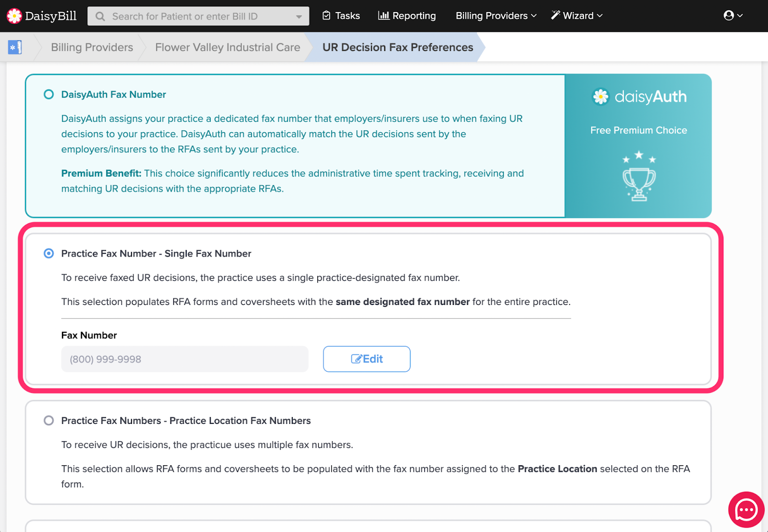Go to Billing Providers breadcrumb

point(92,47)
